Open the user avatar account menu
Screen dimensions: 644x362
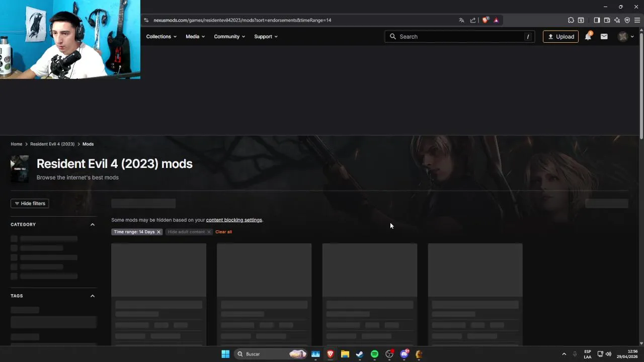tap(626, 36)
